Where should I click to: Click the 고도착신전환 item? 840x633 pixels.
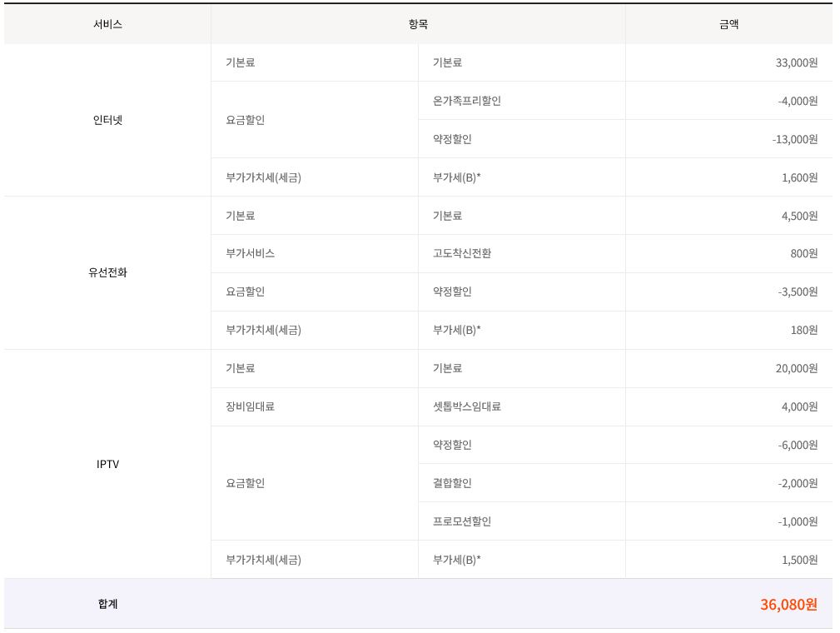[x=462, y=253]
